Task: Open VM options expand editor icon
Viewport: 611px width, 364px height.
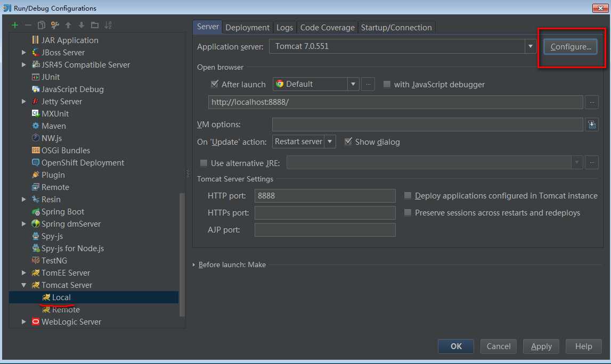Action: click(x=592, y=125)
